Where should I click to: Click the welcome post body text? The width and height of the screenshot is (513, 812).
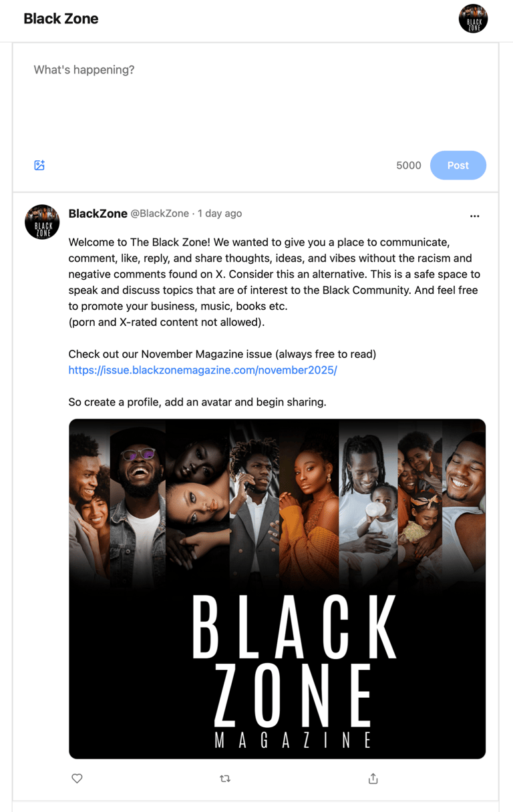[x=274, y=282]
